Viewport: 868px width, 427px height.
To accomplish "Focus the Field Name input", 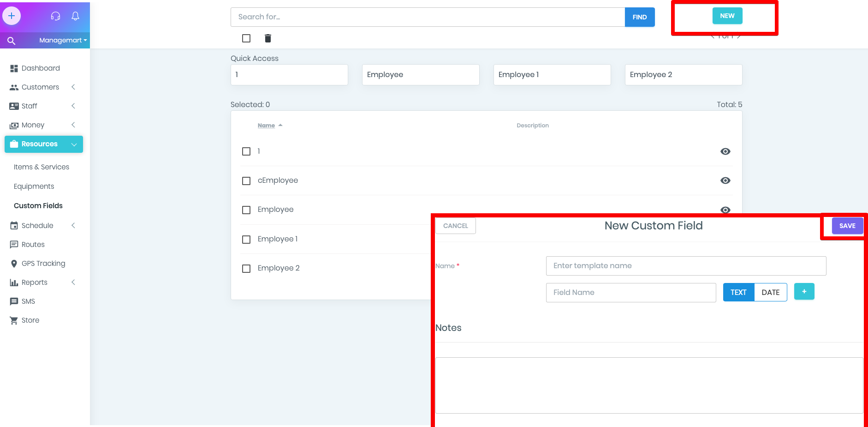I will (631, 293).
